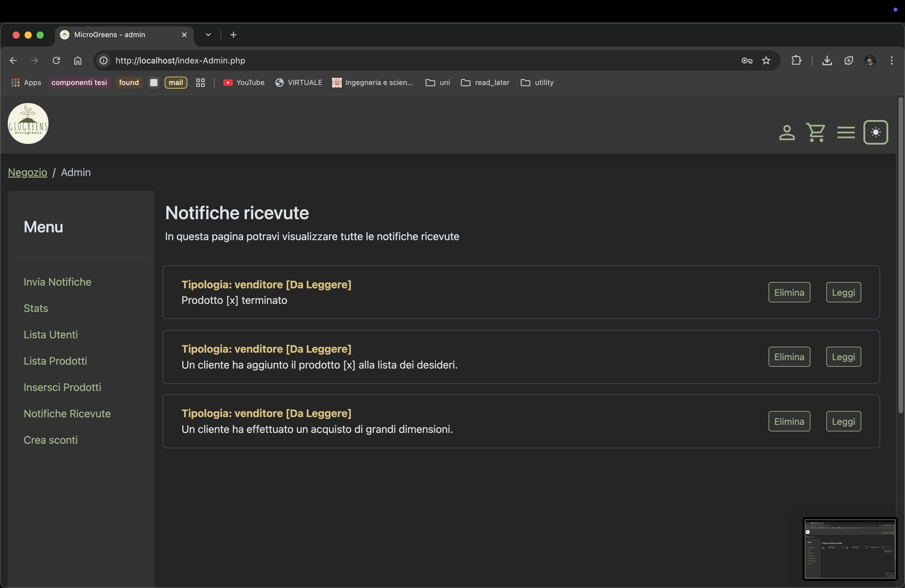This screenshot has width=905, height=588.
Task: Open the shopping cart icon
Action: coord(815,133)
